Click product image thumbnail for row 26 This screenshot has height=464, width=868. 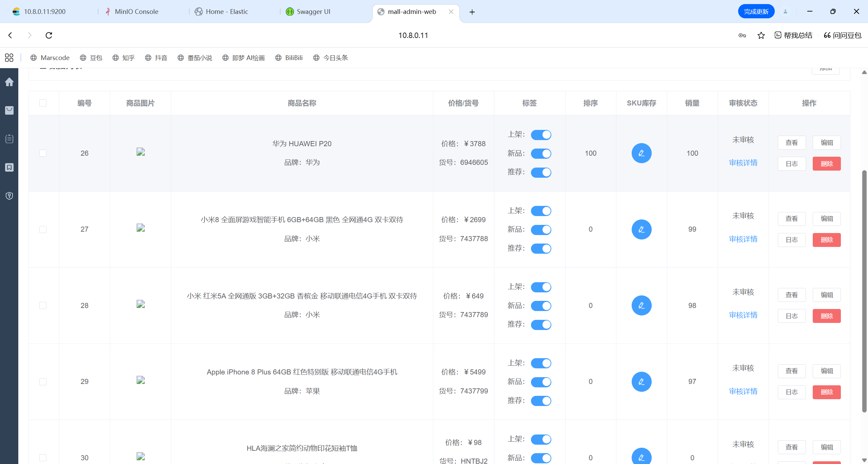pyautogui.click(x=141, y=152)
